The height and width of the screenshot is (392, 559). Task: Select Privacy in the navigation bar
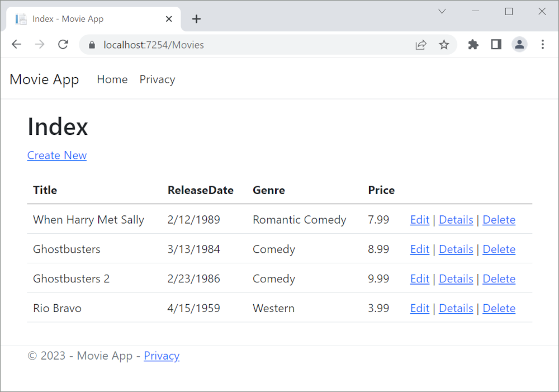pos(157,79)
